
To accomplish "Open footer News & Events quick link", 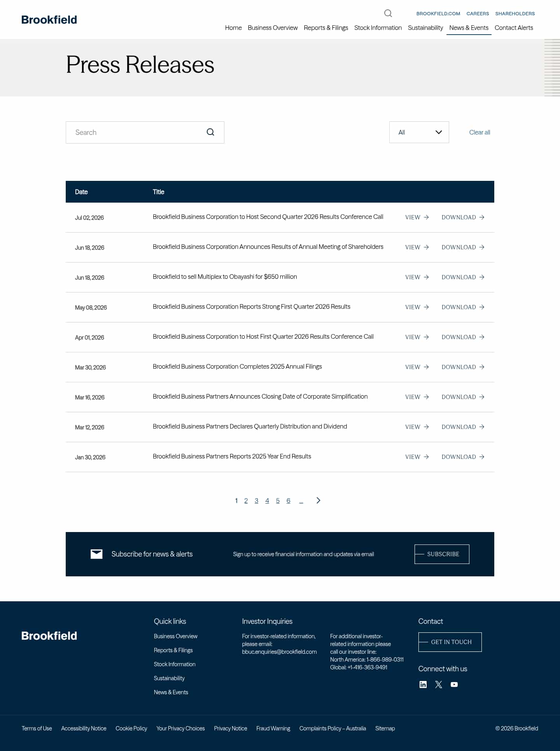I will tap(171, 692).
